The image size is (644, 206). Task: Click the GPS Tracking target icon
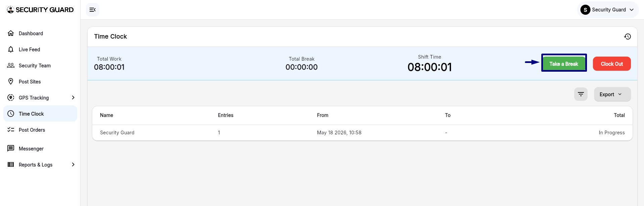click(11, 97)
